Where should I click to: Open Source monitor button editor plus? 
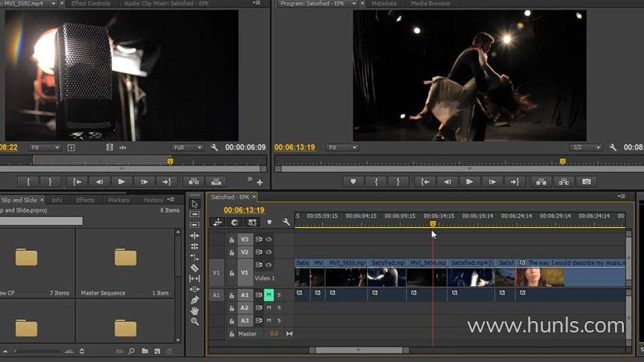coord(260,182)
